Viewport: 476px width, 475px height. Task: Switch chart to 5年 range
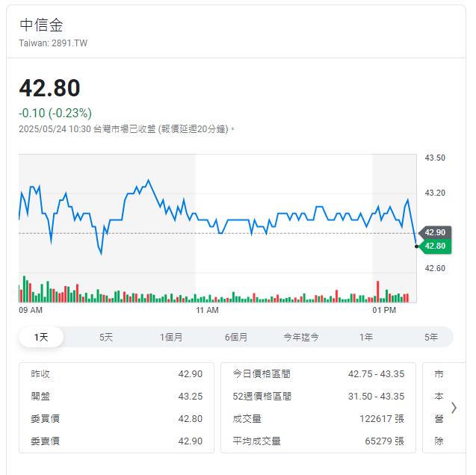click(431, 337)
